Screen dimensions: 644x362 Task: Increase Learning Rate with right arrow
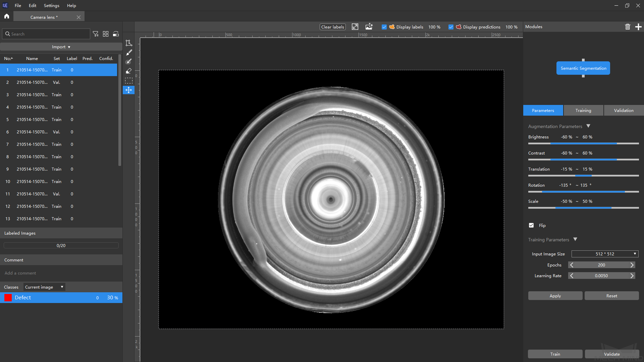pos(632,276)
